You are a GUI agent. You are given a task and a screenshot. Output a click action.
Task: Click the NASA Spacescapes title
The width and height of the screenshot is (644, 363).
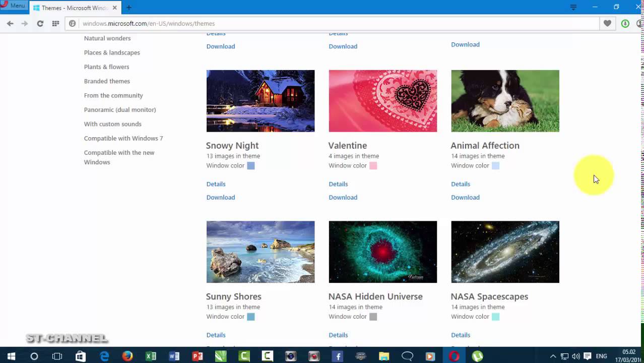pyautogui.click(x=489, y=296)
